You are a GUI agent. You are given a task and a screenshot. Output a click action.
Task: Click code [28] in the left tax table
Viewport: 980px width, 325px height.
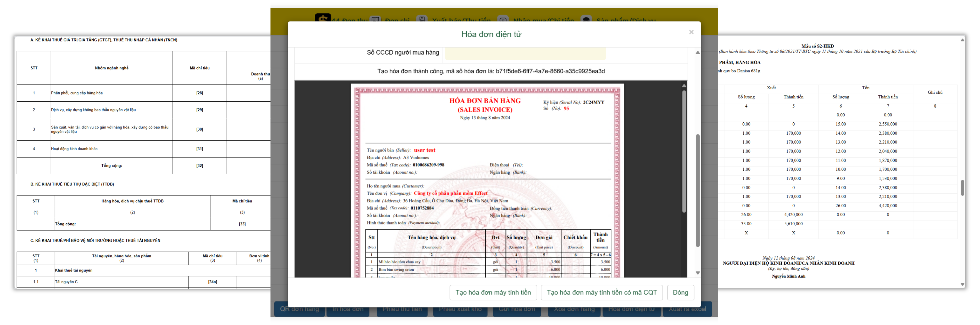[199, 93]
